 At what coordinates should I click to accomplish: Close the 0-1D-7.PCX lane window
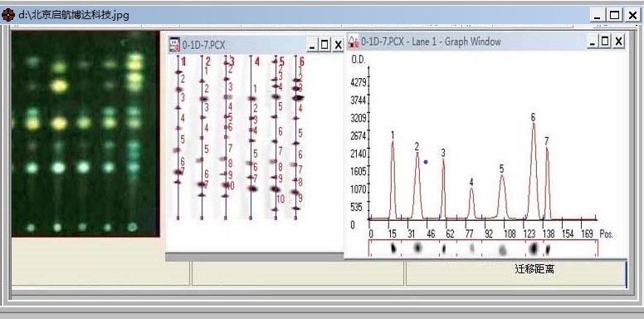click(338, 45)
